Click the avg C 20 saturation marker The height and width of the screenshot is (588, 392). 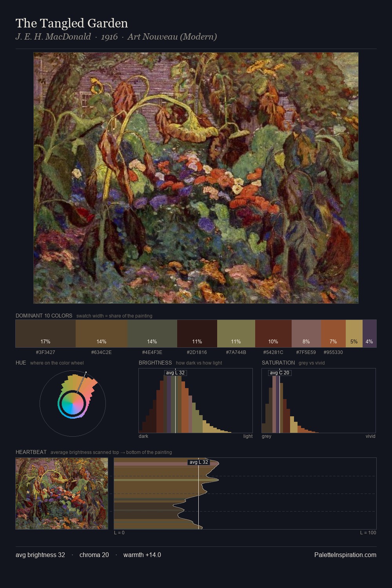(279, 373)
